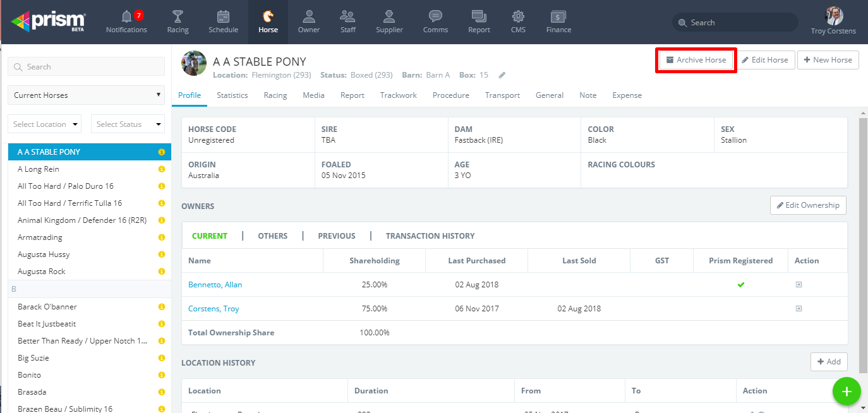Click the green floating plus button
Screen dimensions: 868x413
[x=847, y=391]
